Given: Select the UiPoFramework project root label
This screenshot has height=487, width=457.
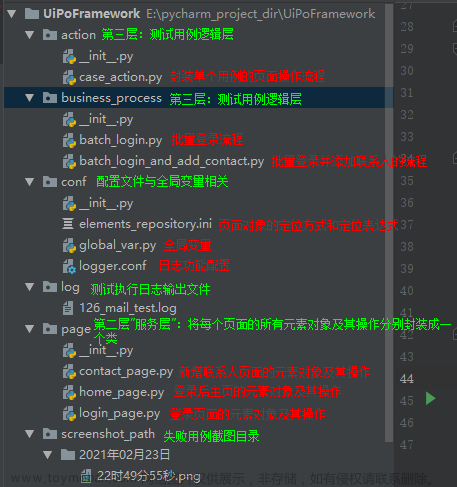Looking at the screenshot, I should point(92,14).
